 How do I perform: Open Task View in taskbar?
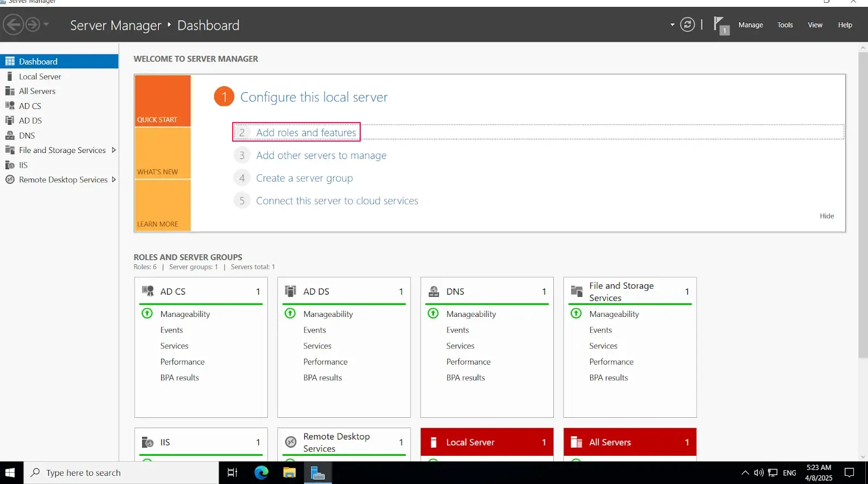point(232,473)
